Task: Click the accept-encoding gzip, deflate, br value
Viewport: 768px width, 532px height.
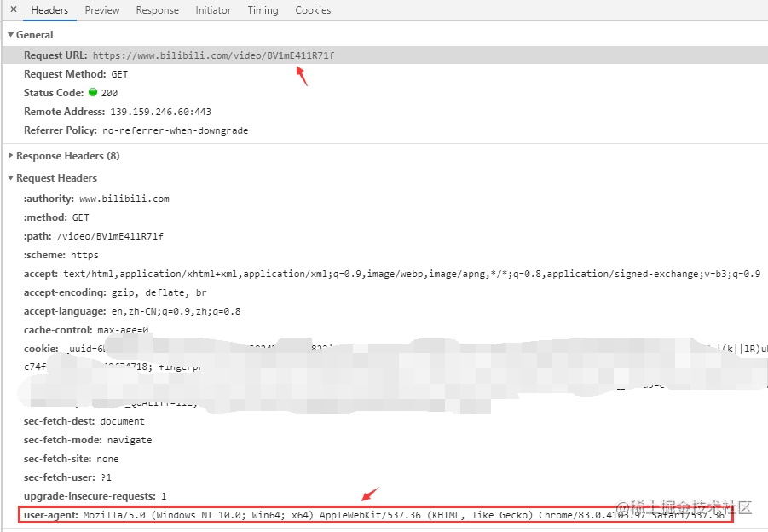Action: (159, 292)
